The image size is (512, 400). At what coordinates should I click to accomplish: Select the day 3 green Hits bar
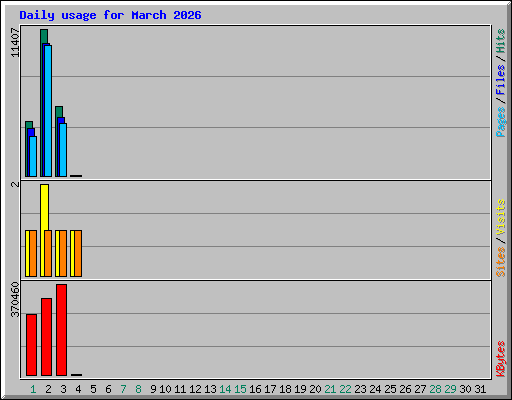pos(59,112)
